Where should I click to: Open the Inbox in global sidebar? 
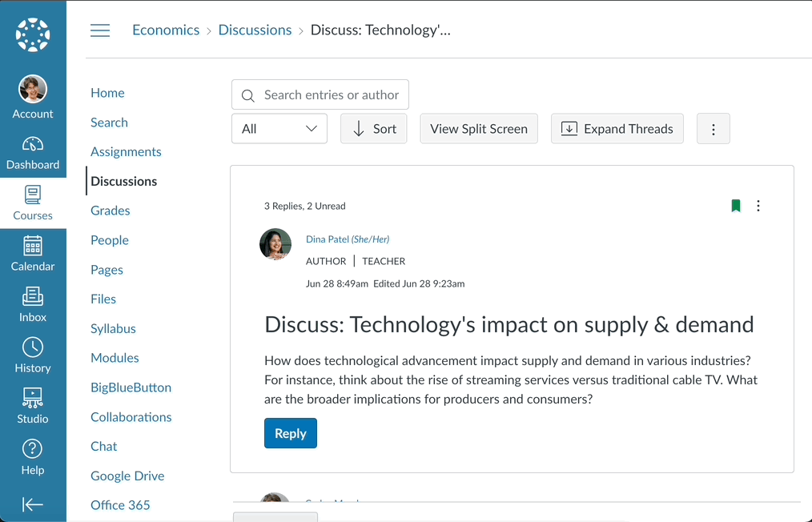click(33, 304)
